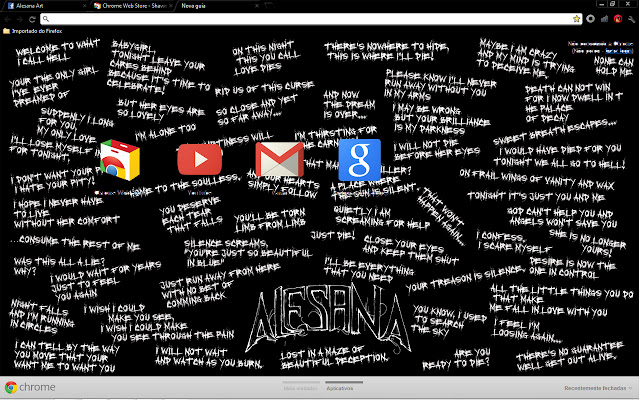Open the Chrome Web Store app icon
The height and width of the screenshot is (400, 640).
[120, 160]
